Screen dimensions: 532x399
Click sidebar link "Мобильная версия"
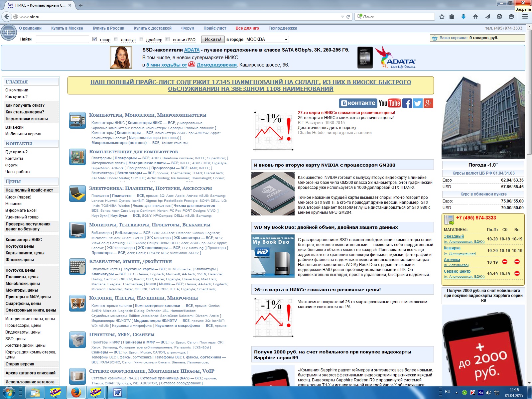pyautogui.click(x=23, y=134)
